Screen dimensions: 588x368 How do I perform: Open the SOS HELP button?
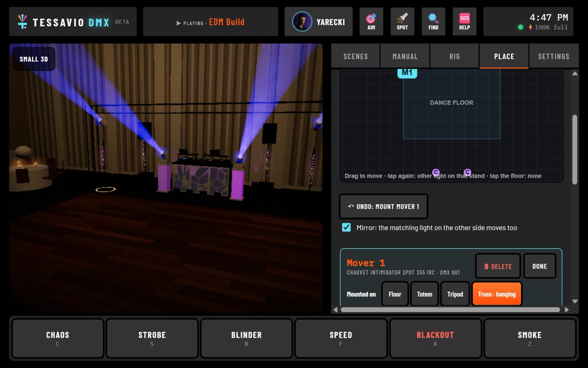point(465,22)
